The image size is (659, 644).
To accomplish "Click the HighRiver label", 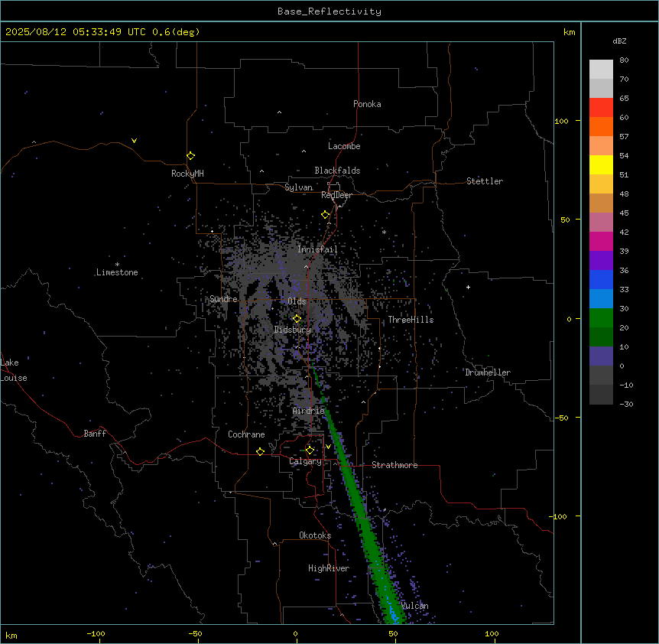I will (x=329, y=568).
